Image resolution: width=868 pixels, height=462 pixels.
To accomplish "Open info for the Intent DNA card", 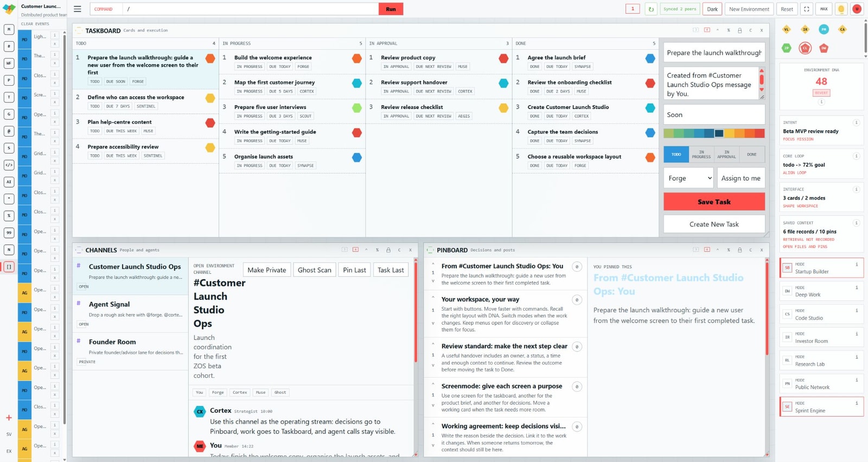I will (856, 123).
